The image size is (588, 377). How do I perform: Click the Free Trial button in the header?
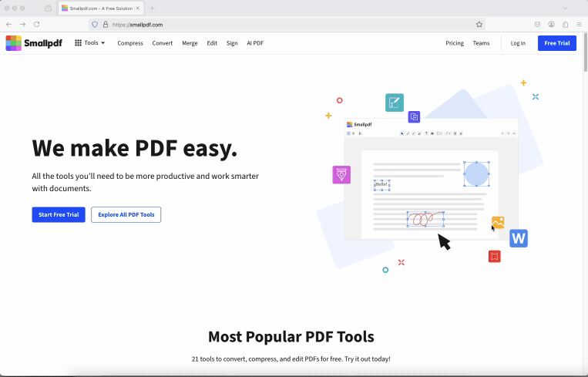(x=557, y=43)
